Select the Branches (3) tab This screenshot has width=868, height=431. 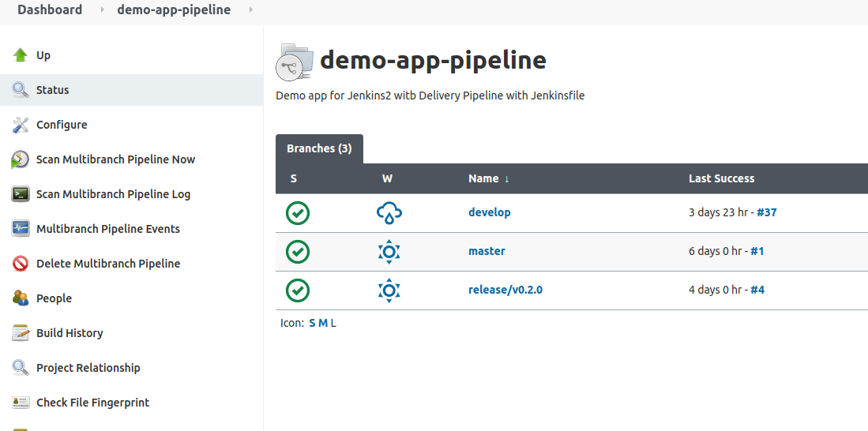click(319, 148)
